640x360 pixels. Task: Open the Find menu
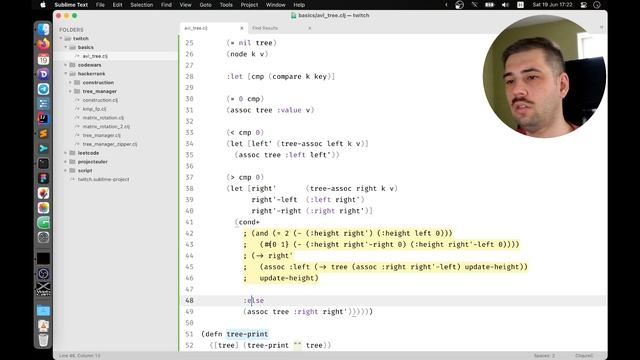pyautogui.click(x=166, y=5)
